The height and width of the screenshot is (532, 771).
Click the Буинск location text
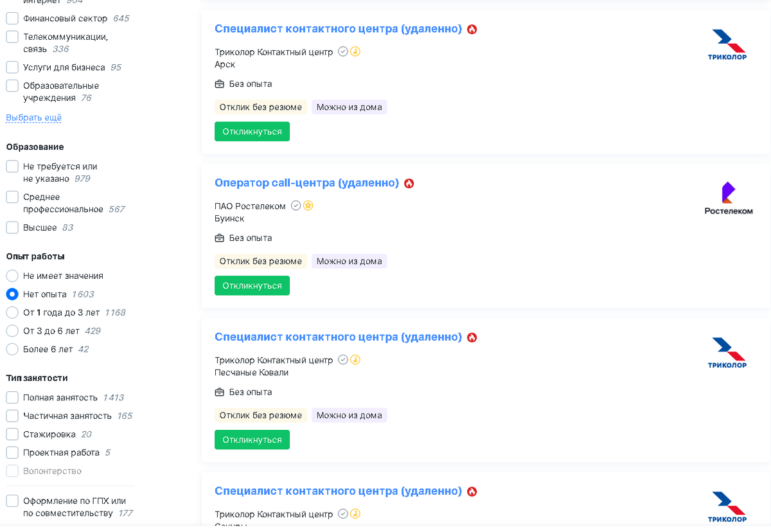(229, 219)
